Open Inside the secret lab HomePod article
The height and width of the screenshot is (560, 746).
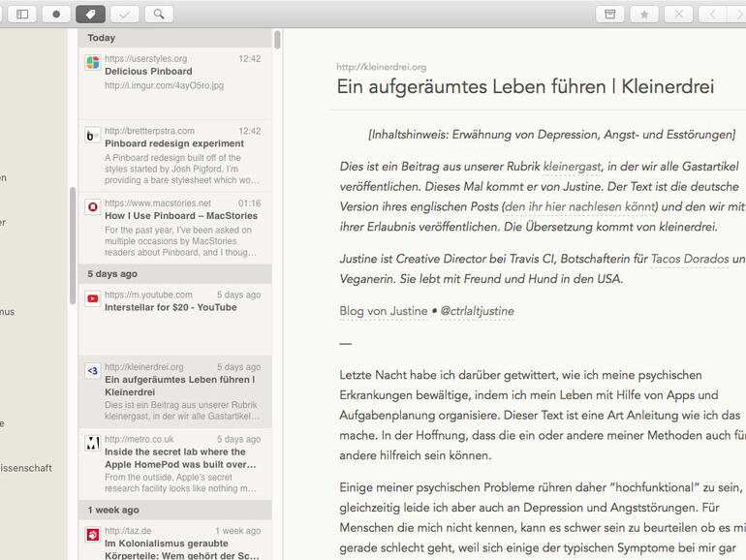175,464
